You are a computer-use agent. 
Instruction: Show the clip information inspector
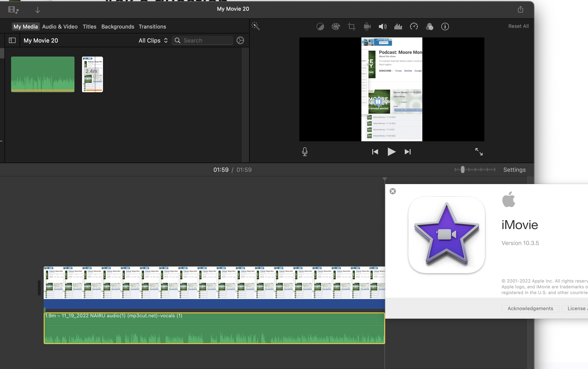[x=445, y=26]
